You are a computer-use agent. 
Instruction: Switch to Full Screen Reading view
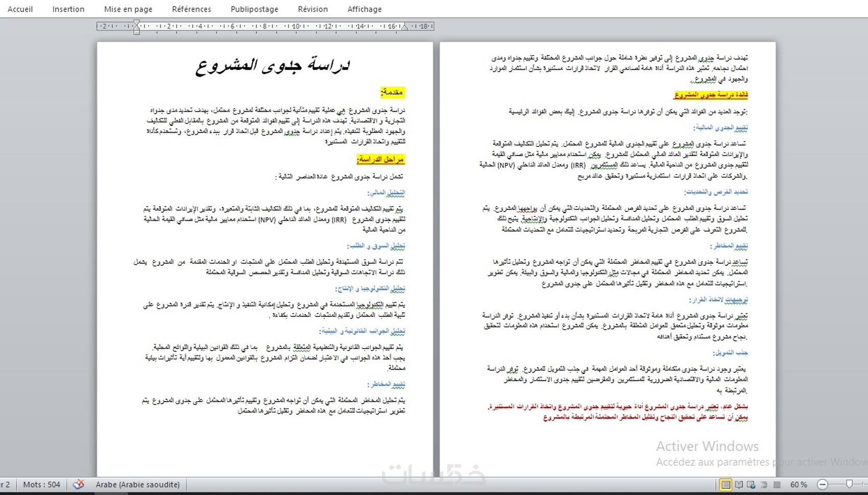739,484
